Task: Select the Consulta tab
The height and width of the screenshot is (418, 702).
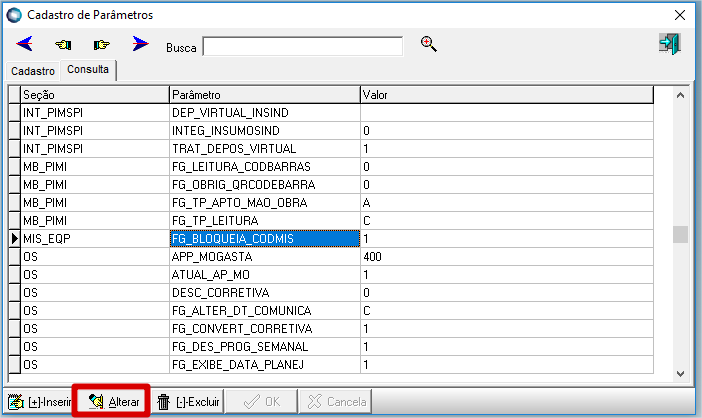Action: [x=88, y=70]
